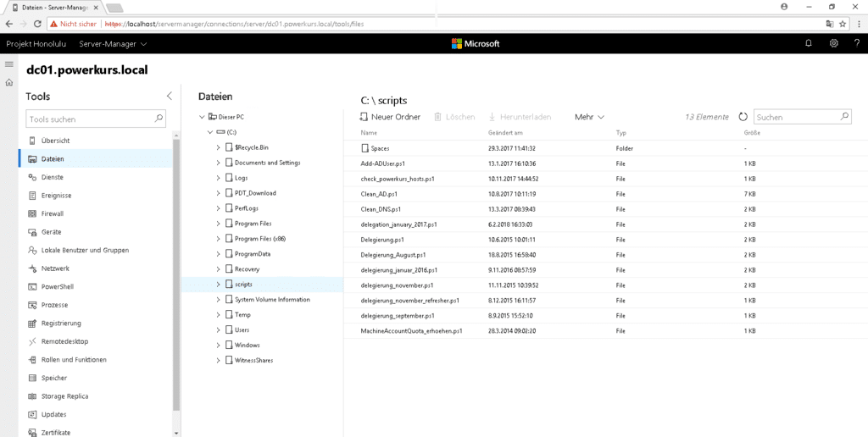Select the Users folder in tree
Image resolution: width=868 pixels, height=437 pixels.
(x=242, y=329)
